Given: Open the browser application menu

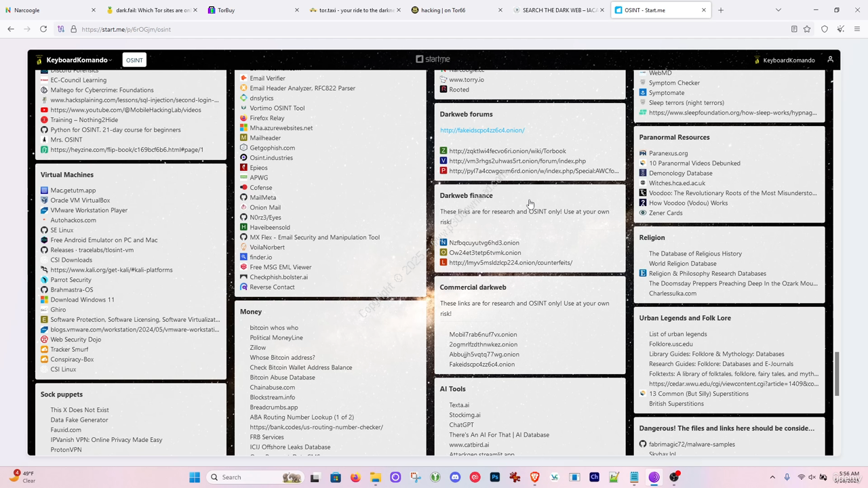Looking at the screenshot, I should click(857, 29).
